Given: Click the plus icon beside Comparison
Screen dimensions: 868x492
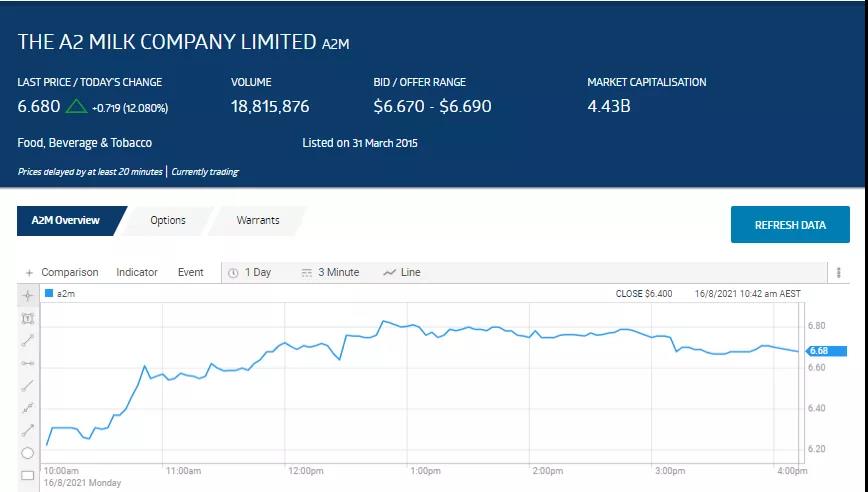Looking at the screenshot, I should pyautogui.click(x=29, y=272).
